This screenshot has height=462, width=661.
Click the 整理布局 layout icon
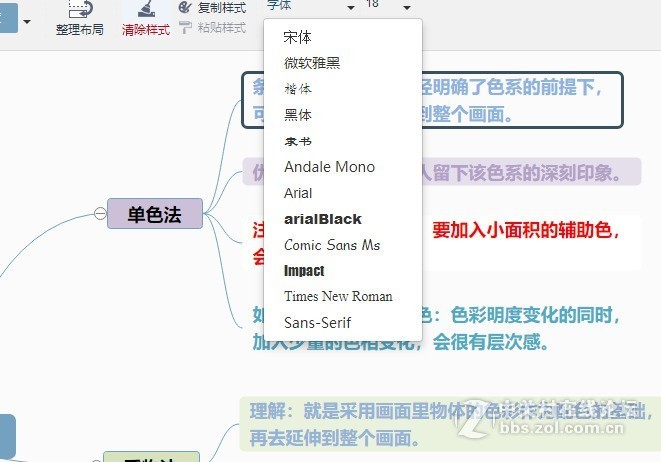(x=80, y=9)
